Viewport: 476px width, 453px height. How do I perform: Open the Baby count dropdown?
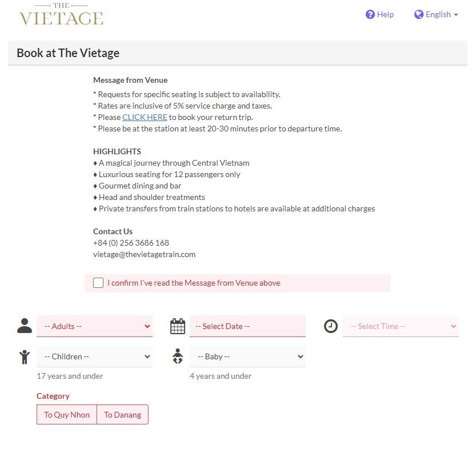point(247,356)
